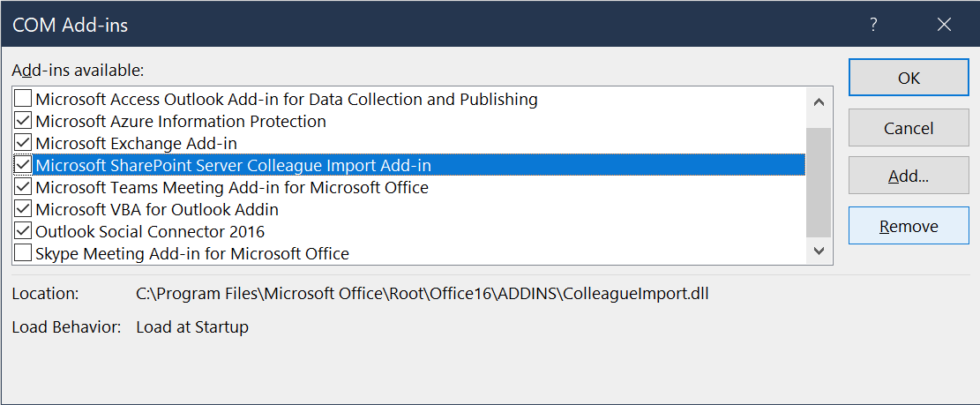The image size is (980, 405).
Task: Select Outlook Social Connector 2016 list entry
Action: coord(150,231)
